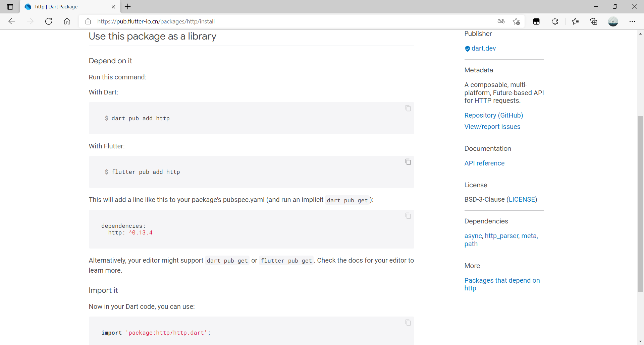Open the Favorites list
644x345 pixels.
(x=575, y=21)
